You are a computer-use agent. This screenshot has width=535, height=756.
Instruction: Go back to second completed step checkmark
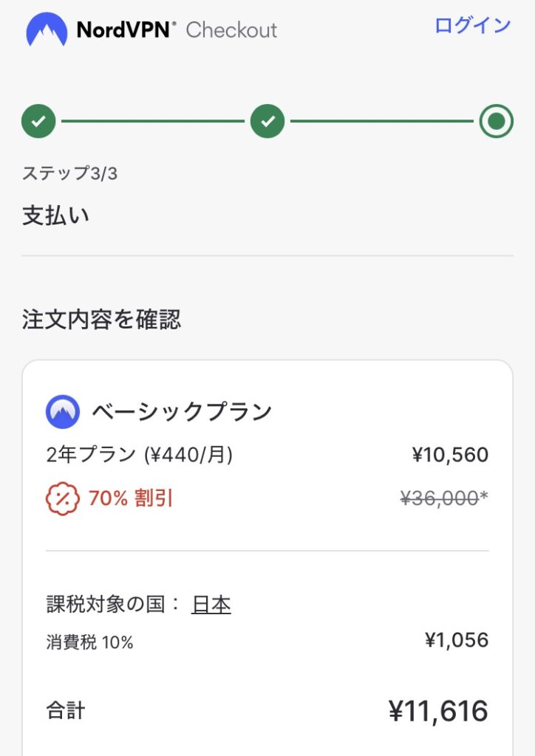pyautogui.click(x=267, y=121)
